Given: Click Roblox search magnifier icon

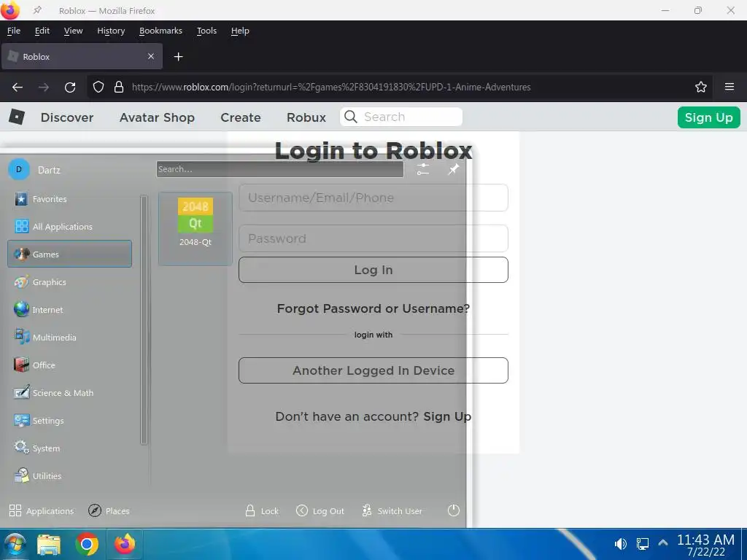Looking at the screenshot, I should coord(351,117).
